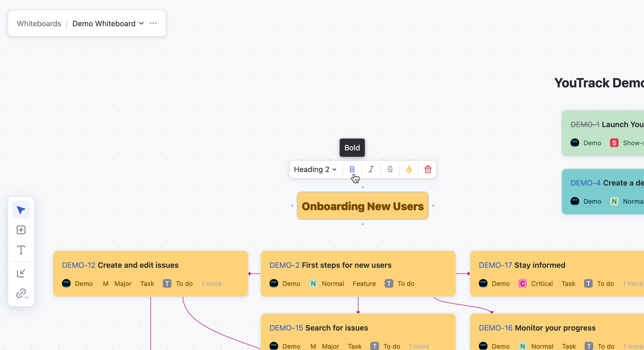Open the three-dot more options menu

pos(153,24)
